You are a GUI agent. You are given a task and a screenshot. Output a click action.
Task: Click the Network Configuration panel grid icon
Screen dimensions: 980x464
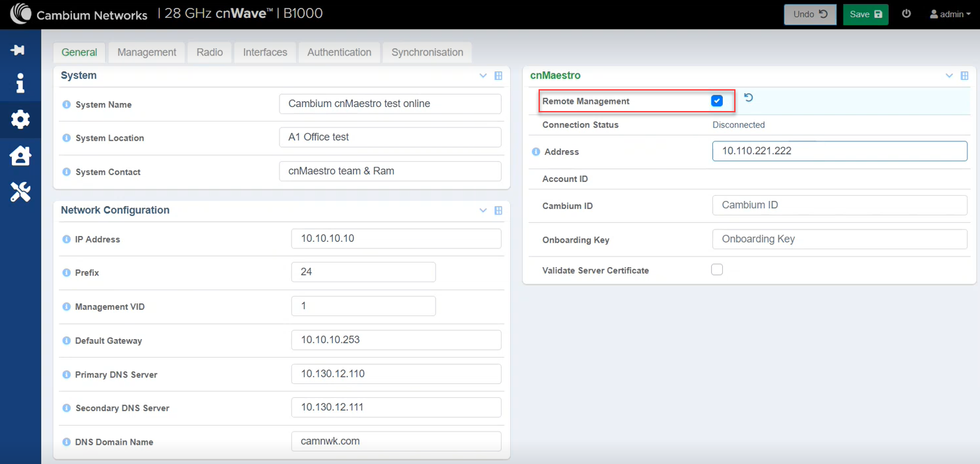[498, 210]
